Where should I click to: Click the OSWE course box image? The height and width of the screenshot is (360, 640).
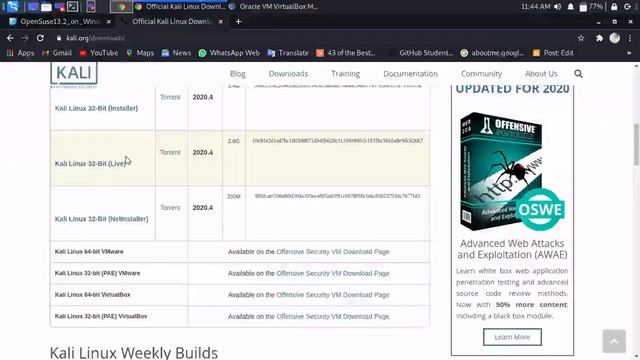512,171
